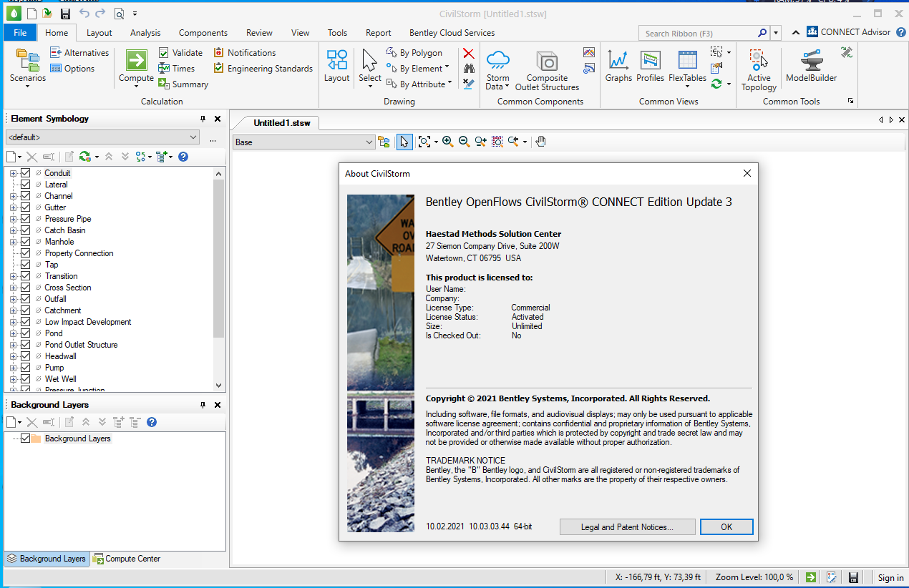This screenshot has height=588, width=909.
Task: Open By Element dropdown arrow
Action: click(x=447, y=68)
